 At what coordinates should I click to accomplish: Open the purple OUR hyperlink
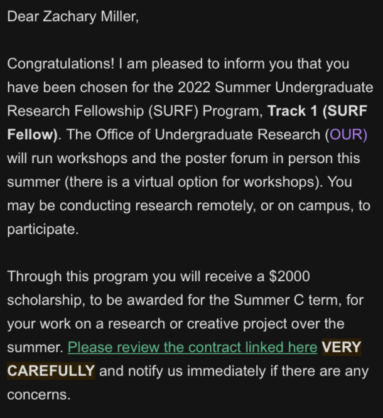(348, 135)
